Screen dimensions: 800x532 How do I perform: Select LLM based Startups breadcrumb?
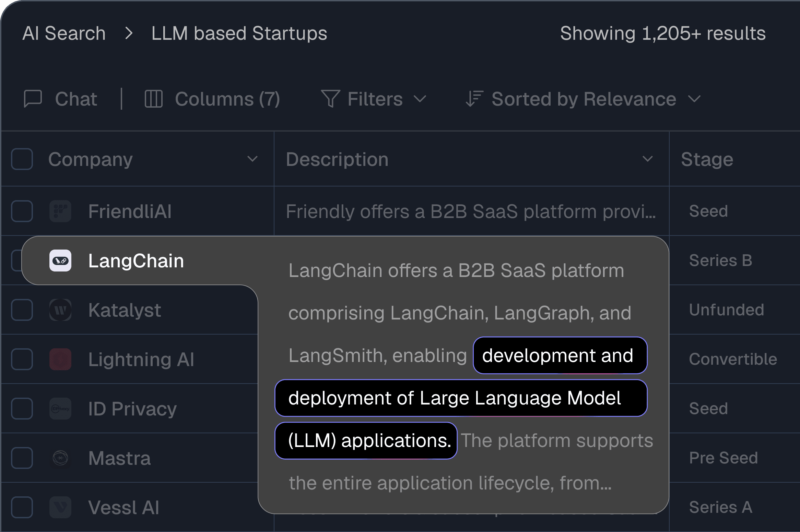[239, 33]
